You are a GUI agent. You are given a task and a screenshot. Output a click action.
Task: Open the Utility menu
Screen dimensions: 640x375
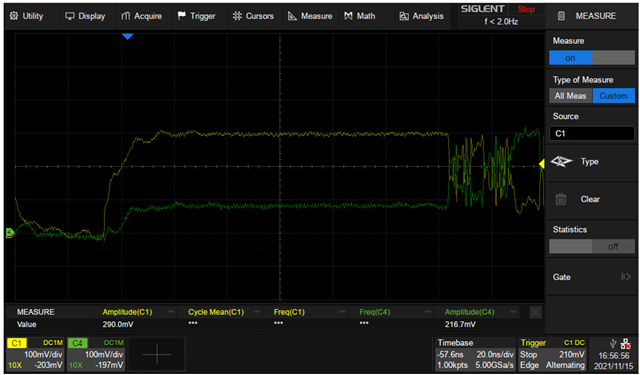[x=27, y=16]
